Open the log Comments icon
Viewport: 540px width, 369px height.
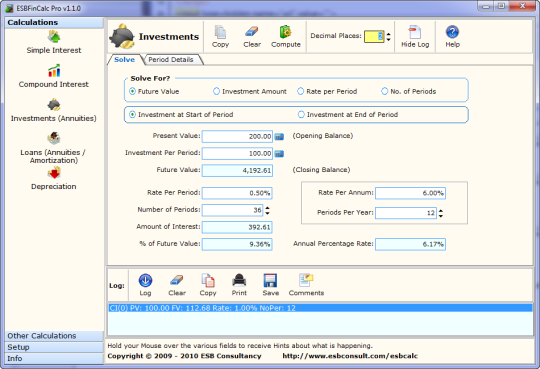[306, 280]
